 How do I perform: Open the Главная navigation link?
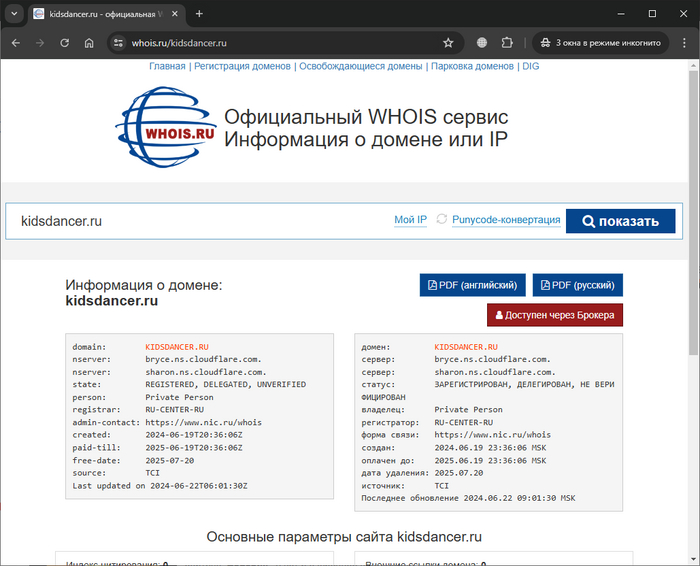167,66
